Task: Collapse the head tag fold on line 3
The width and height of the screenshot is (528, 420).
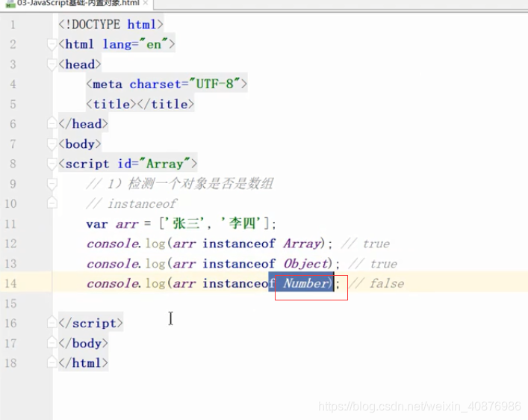Action: click(x=52, y=64)
